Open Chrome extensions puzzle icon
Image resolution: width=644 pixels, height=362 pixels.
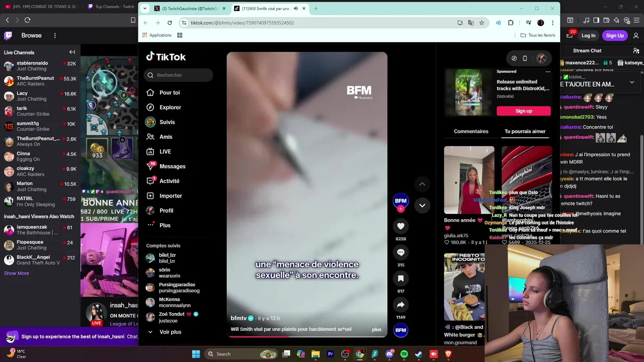(511, 23)
